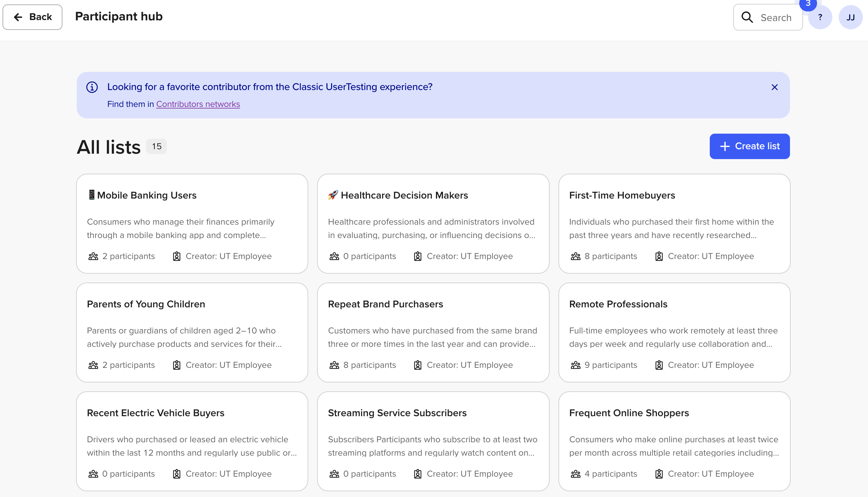Focus the Search input field
Image resolution: width=868 pixels, height=497 pixels.
[x=768, y=17]
